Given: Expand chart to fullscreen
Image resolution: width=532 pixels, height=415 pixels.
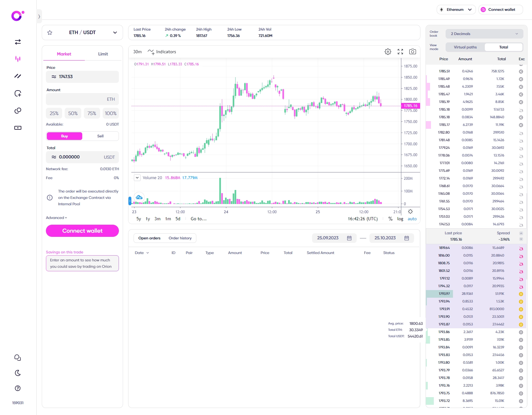Looking at the screenshot, I should click(400, 52).
